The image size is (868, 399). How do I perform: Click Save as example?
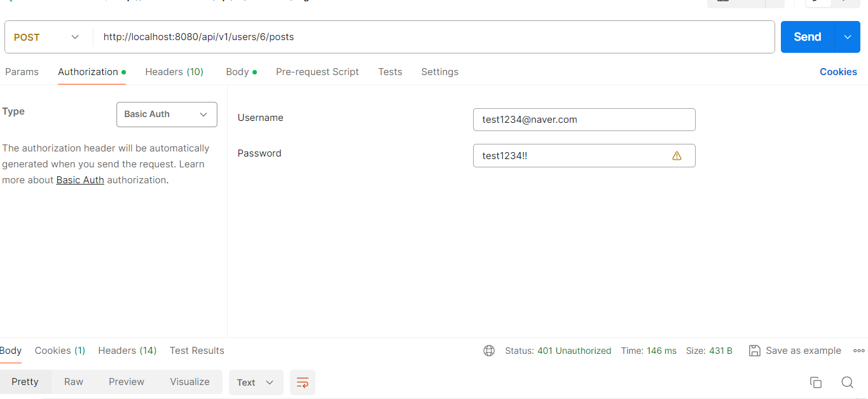[795, 351]
